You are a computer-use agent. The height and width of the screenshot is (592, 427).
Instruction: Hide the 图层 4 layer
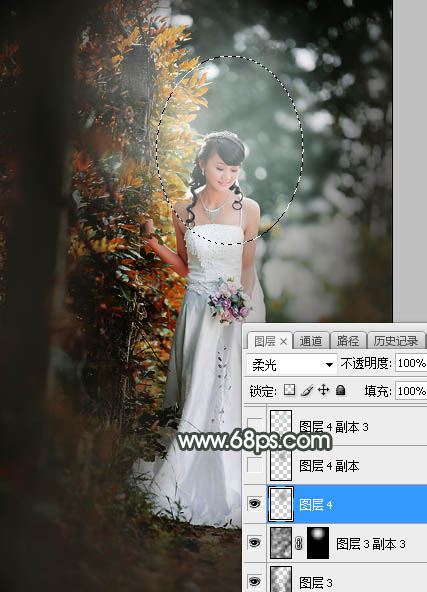tap(254, 504)
